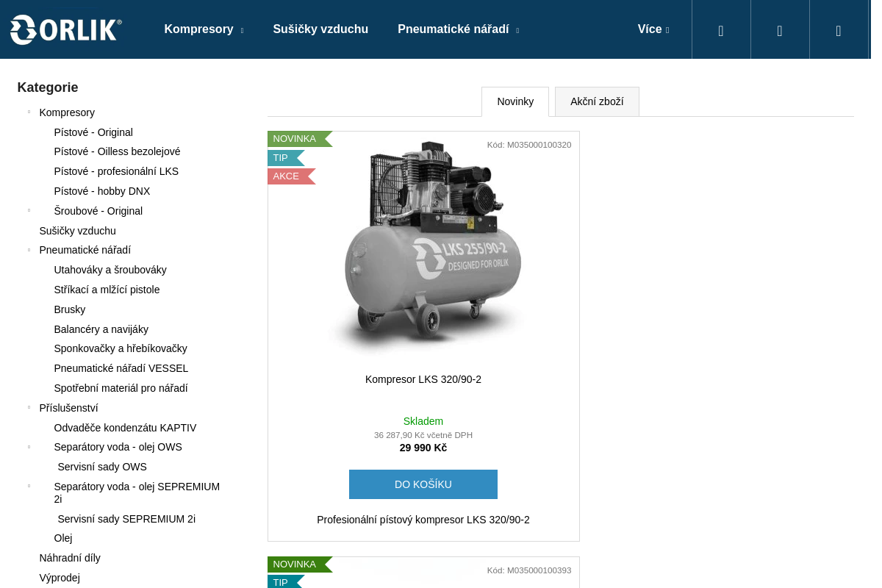Screen dimensions: 882x588
Task: Open Separátory voda - olej SEPREMIUM 2i category
Action: 137,492
